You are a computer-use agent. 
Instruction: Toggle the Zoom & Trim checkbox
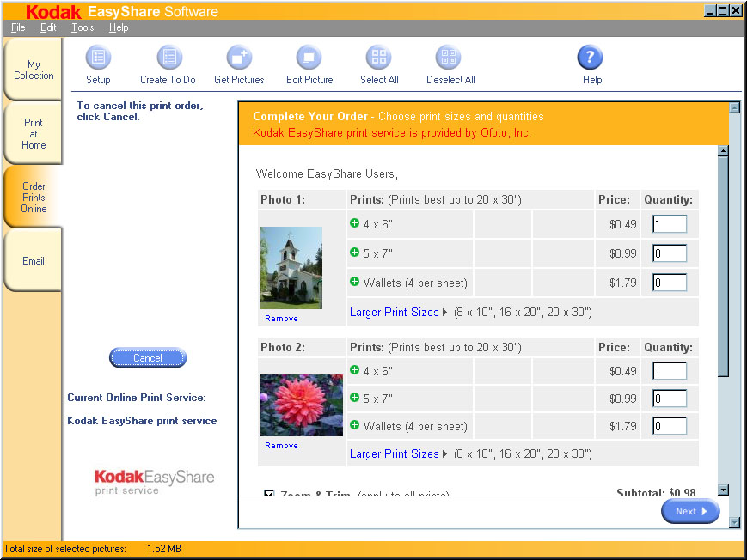click(269, 495)
